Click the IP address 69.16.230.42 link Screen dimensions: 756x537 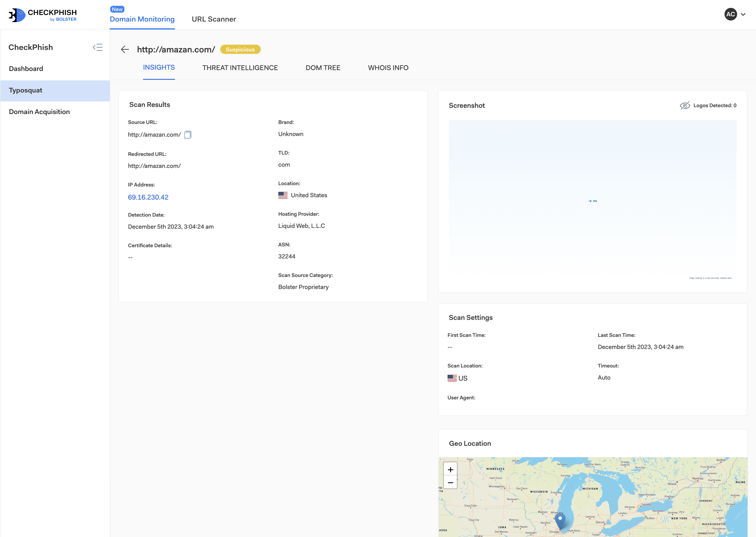click(148, 197)
